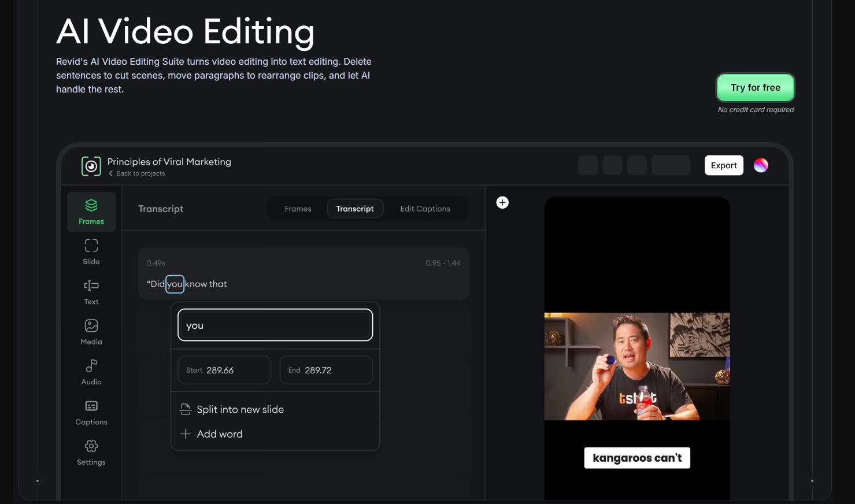Select the highlighted word "you" in transcript

[x=175, y=284]
